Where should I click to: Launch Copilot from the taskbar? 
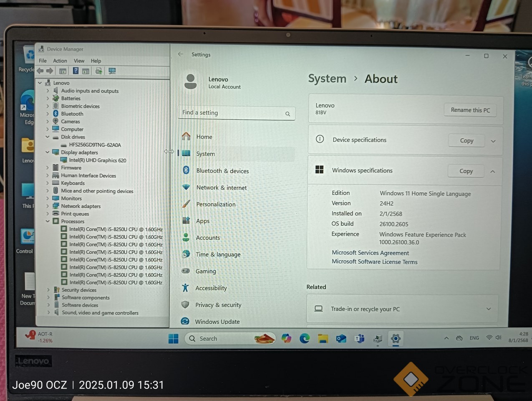click(286, 338)
